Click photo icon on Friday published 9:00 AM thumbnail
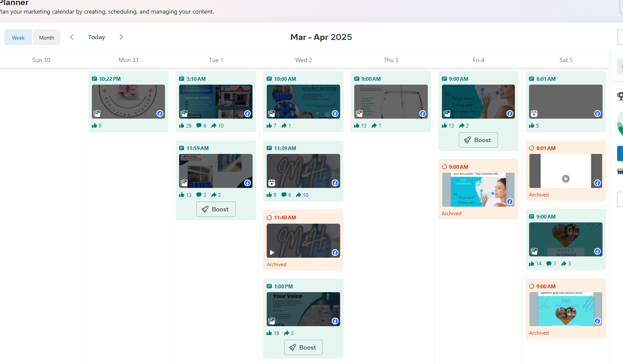Image resolution: width=623 pixels, height=364 pixels. pyautogui.click(x=447, y=114)
